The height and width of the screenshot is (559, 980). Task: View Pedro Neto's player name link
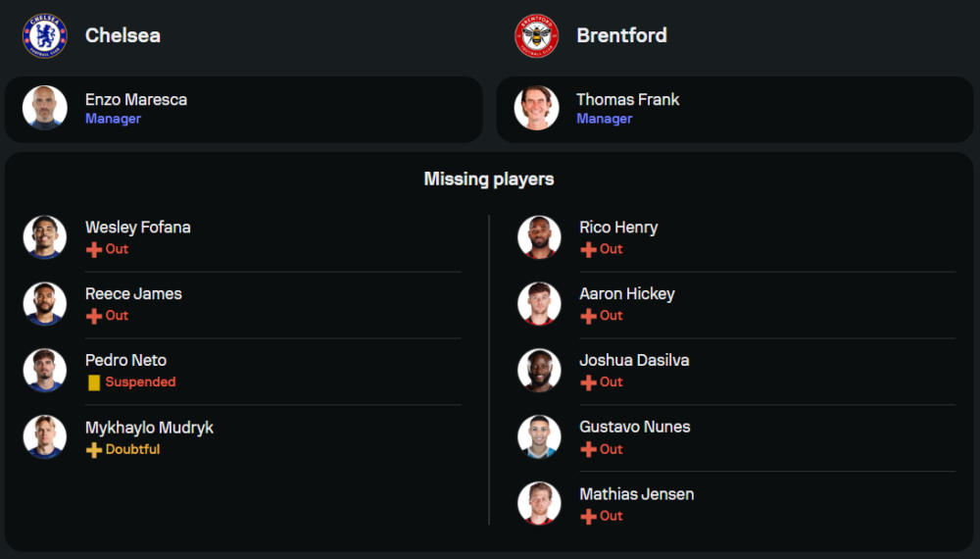click(x=125, y=360)
